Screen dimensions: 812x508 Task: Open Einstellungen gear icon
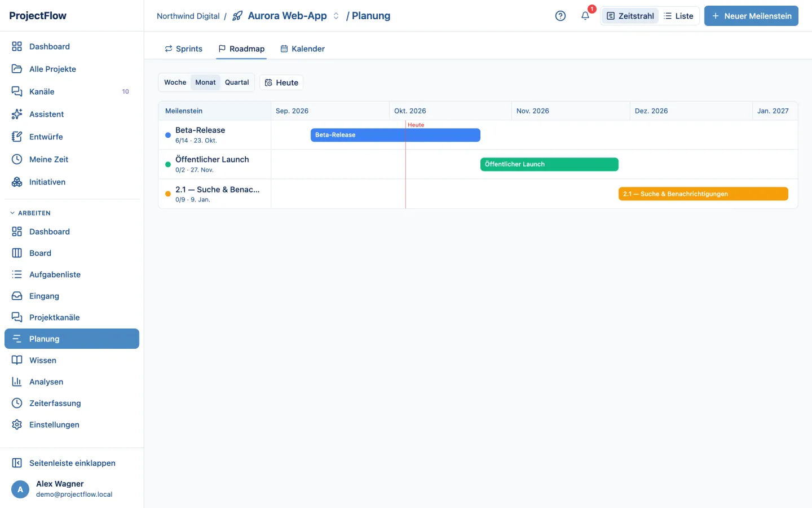click(x=17, y=424)
